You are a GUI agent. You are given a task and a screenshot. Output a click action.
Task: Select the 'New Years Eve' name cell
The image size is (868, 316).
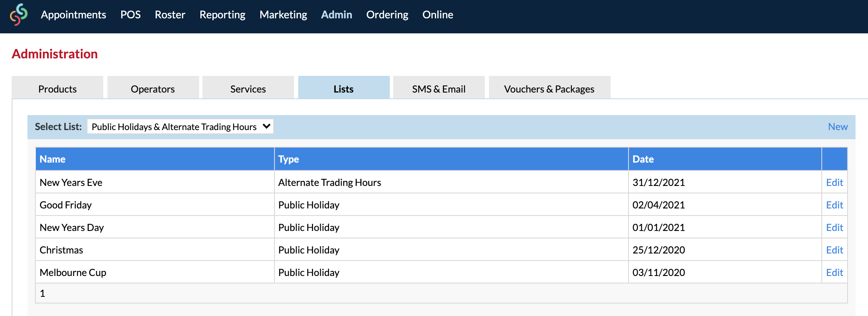155,182
